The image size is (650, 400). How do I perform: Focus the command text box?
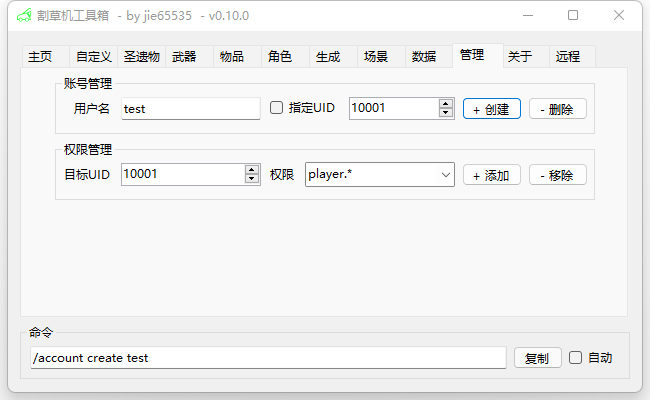click(268, 358)
